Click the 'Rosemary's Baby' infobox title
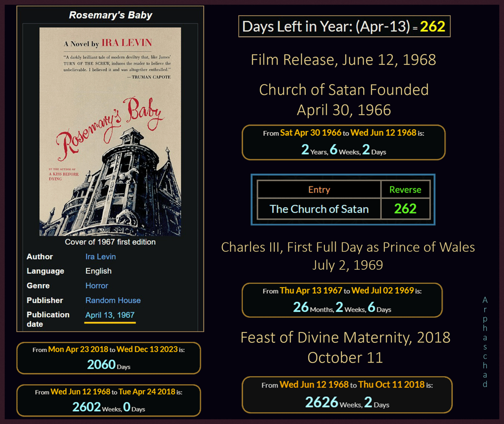Viewport: 504px width, 424px height. 110,15
